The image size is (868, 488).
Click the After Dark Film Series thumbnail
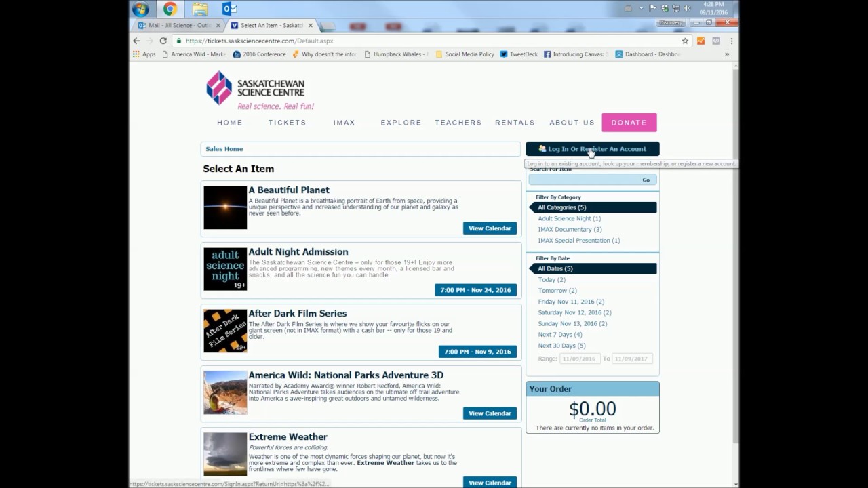click(225, 331)
